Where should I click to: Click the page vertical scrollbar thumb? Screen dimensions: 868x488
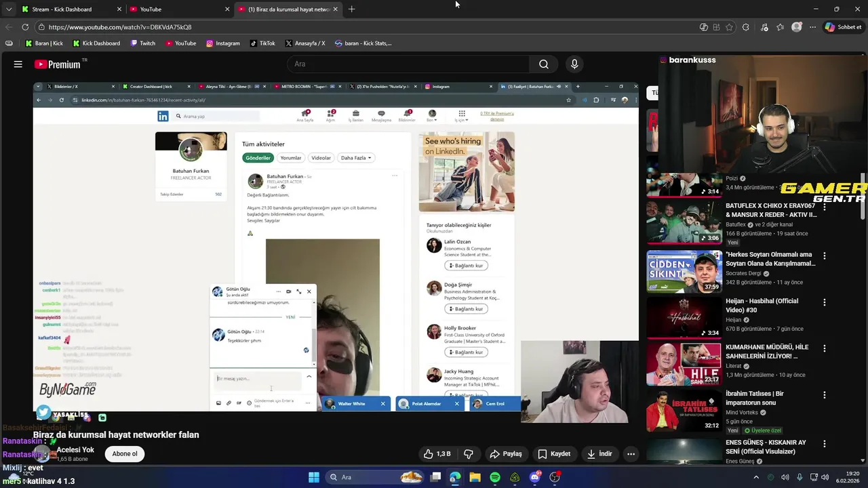pyautogui.click(x=863, y=197)
